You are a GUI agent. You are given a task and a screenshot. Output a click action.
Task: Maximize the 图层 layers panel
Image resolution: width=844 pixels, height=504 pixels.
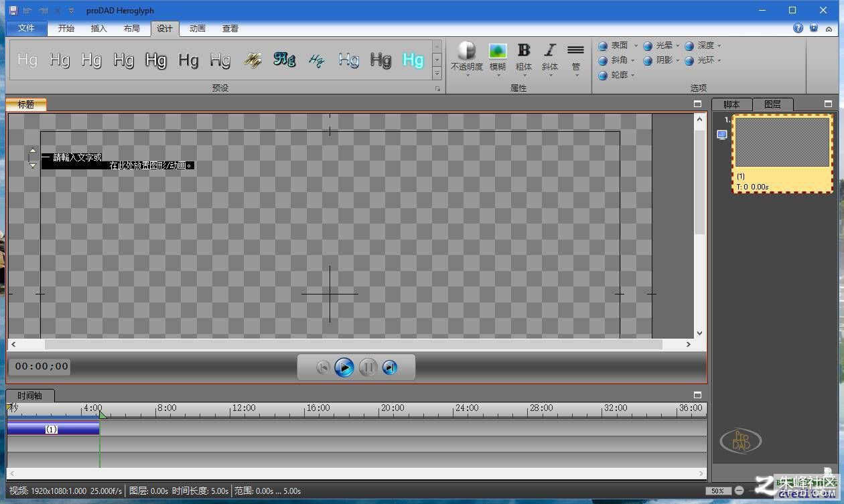(x=828, y=104)
